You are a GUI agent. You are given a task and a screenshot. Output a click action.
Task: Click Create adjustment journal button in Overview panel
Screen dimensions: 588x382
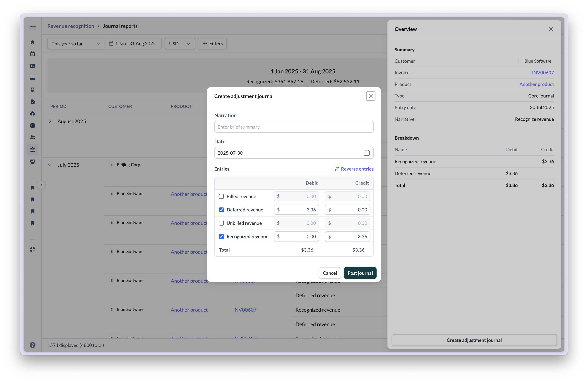click(474, 340)
